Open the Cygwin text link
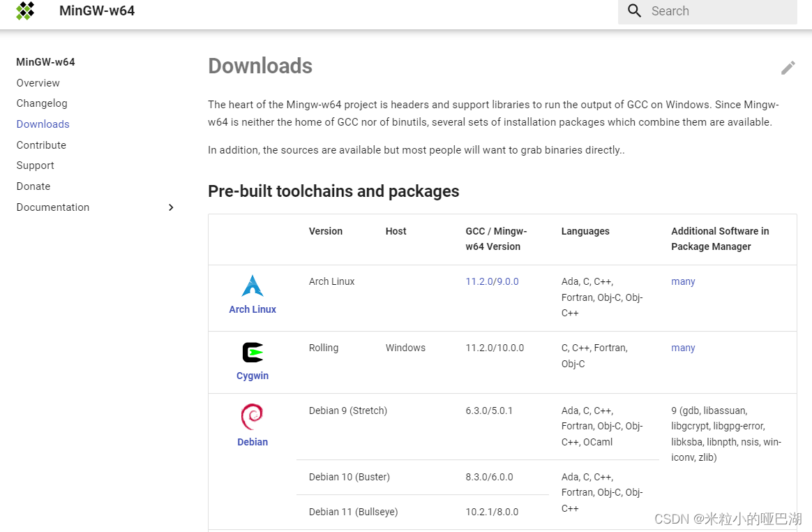This screenshot has height=532, width=812. [x=253, y=376]
